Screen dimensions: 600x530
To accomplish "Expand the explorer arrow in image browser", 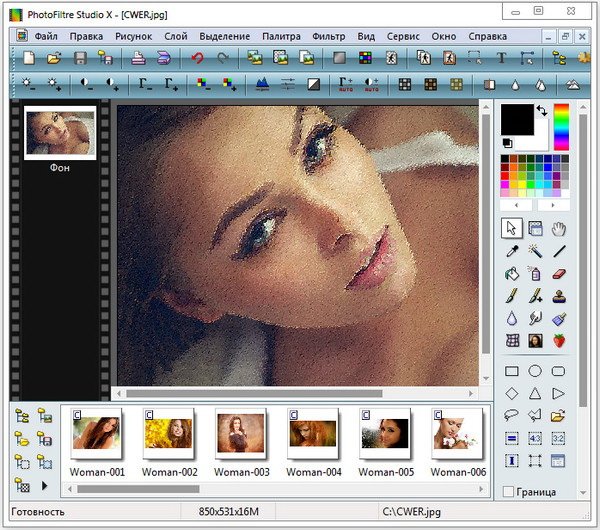I will pyautogui.click(x=44, y=485).
